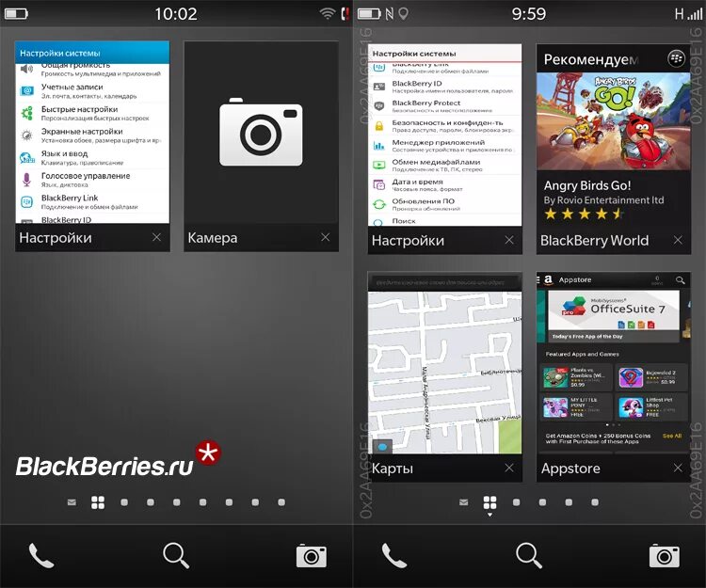The width and height of the screenshot is (706, 588).
Task: Click microphone icon beside Голосовое управление
Action: pos(26,180)
